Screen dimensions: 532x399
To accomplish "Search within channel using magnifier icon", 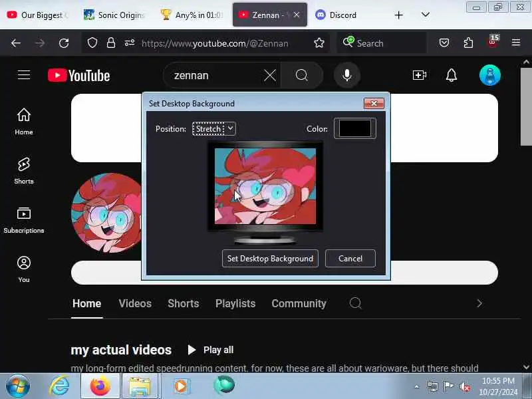I will [355, 303].
